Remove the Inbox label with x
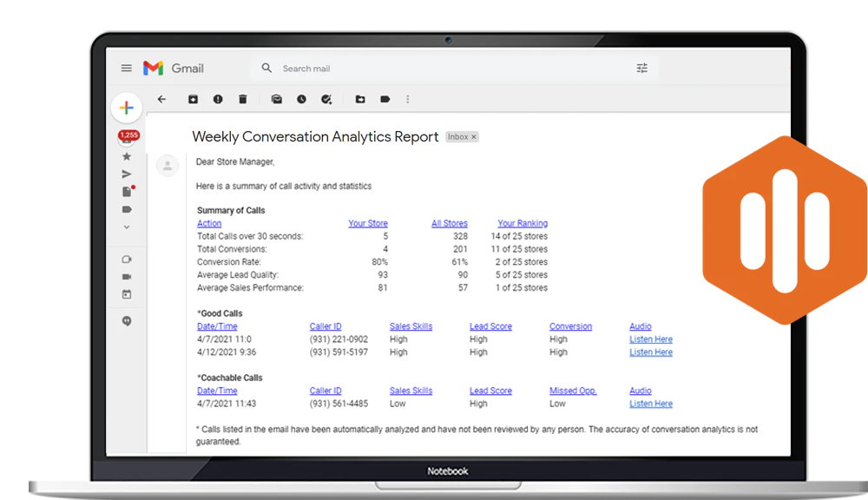 tap(474, 137)
